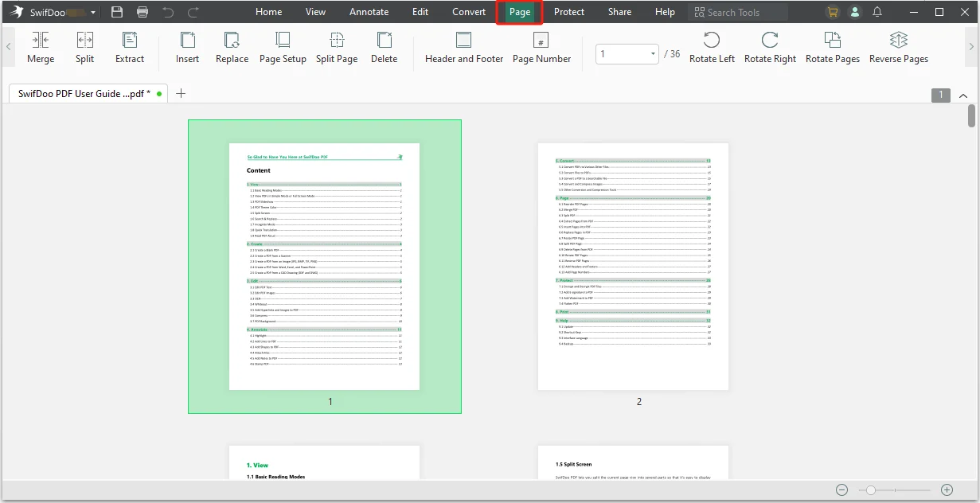This screenshot has height=503, width=980.
Task: Click the Search Tools field
Action: click(x=738, y=12)
